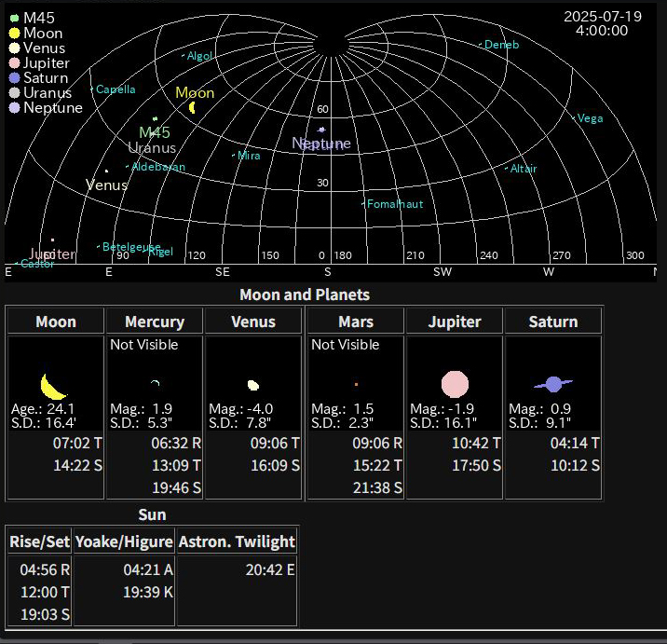Click the yellow crescent Moon on the sky chart
Viewport: 667px width, 644px height.
coord(192,107)
